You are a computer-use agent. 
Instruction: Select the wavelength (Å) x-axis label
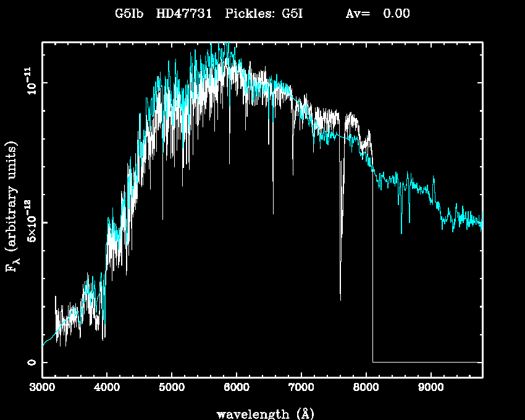click(262, 413)
